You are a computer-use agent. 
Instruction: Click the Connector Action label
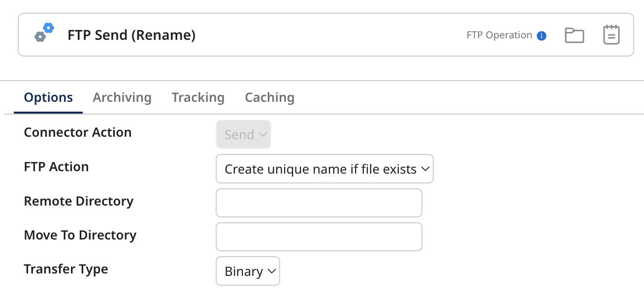tap(77, 132)
